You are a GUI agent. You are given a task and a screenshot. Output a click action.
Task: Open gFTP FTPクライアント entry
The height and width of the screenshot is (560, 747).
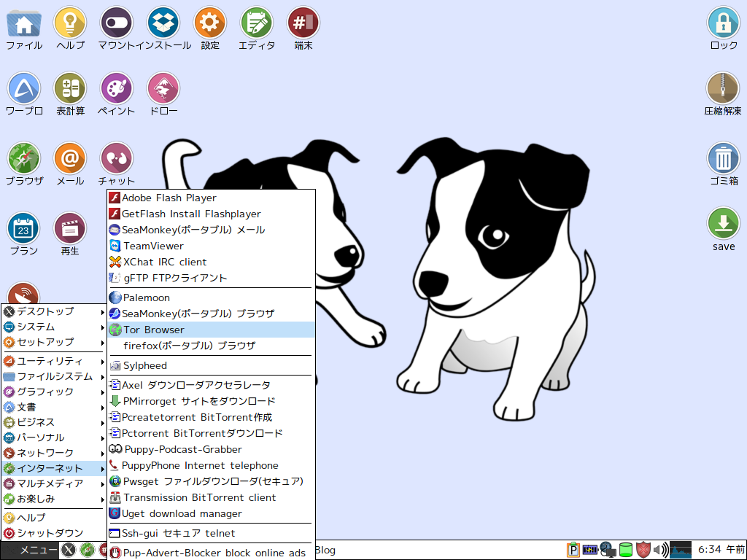[x=212, y=278]
